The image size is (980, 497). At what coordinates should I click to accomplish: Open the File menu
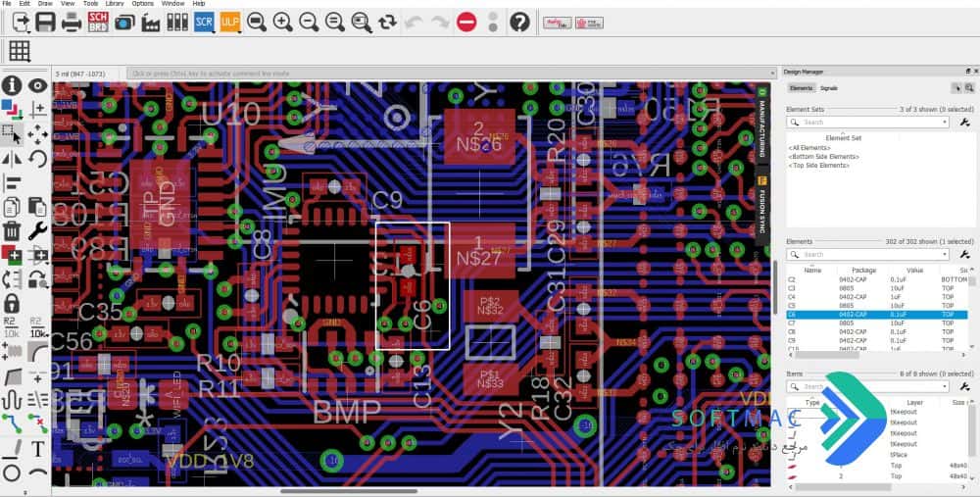[6, 3]
